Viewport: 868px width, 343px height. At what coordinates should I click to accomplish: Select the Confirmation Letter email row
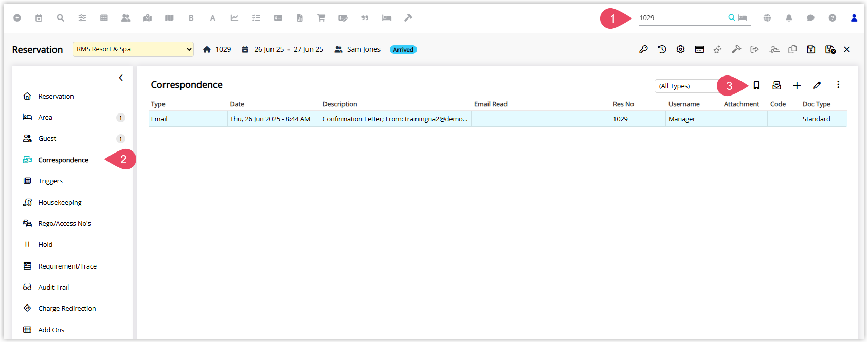point(497,119)
